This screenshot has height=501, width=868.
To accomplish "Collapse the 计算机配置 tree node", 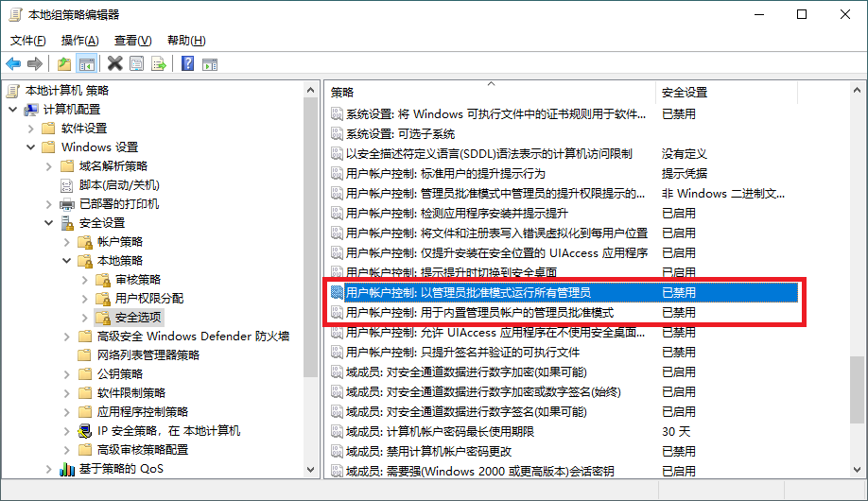I will coord(12,110).
